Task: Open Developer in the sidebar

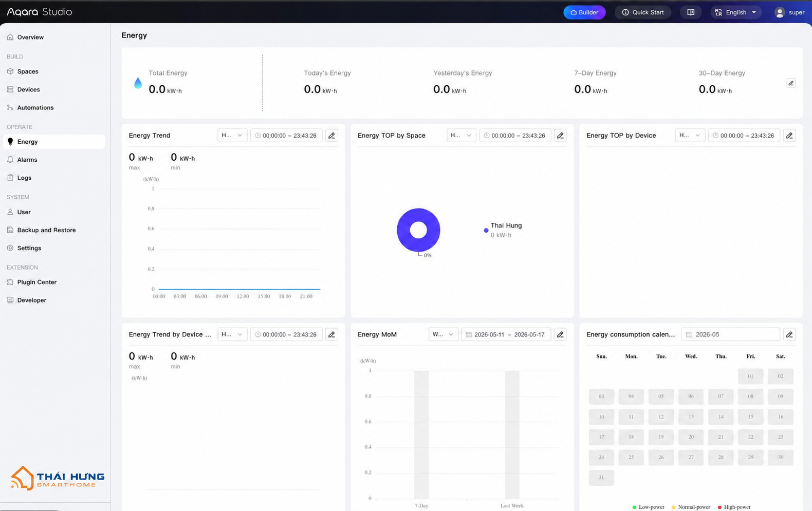Action: [x=54, y=300]
